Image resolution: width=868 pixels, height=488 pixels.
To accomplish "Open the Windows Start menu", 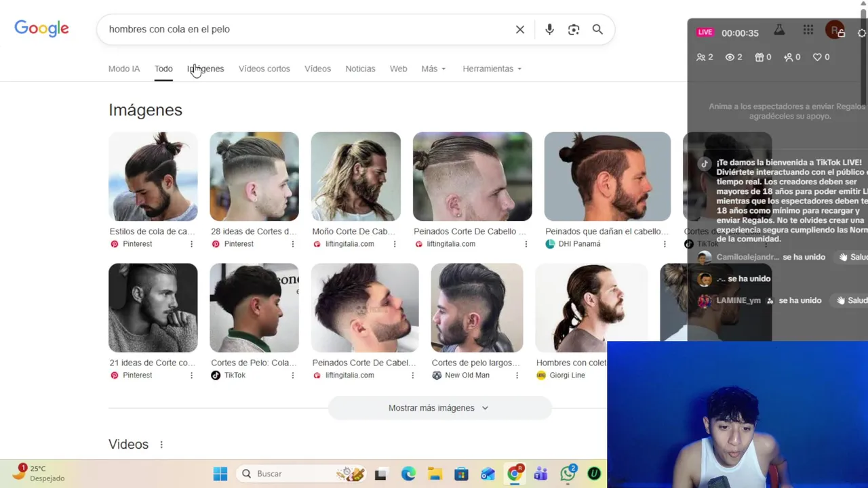I will (x=220, y=474).
